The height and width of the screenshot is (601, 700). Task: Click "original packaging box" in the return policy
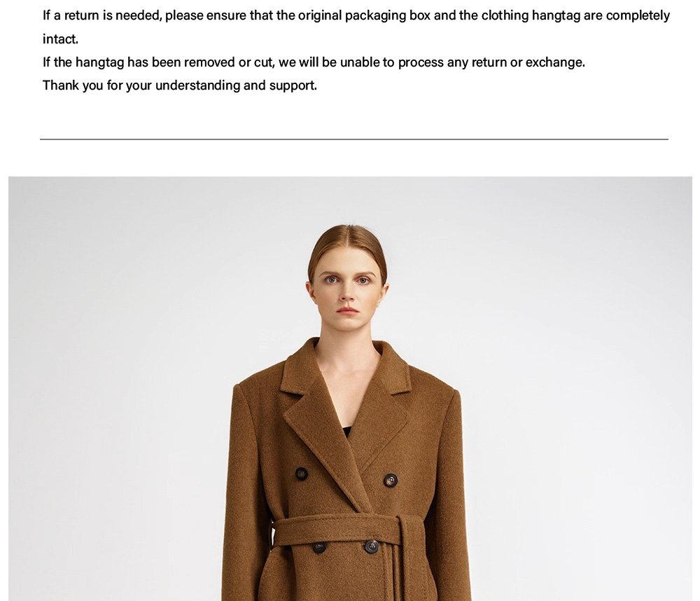pyautogui.click(x=364, y=15)
